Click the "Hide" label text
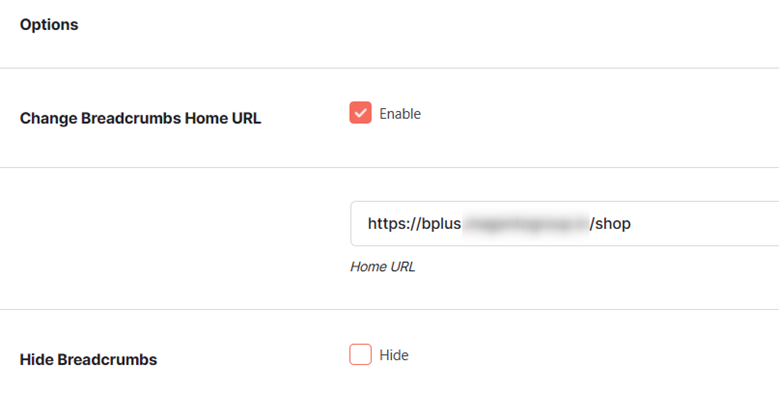Viewport: 779px width, 393px height. [394, 355]
